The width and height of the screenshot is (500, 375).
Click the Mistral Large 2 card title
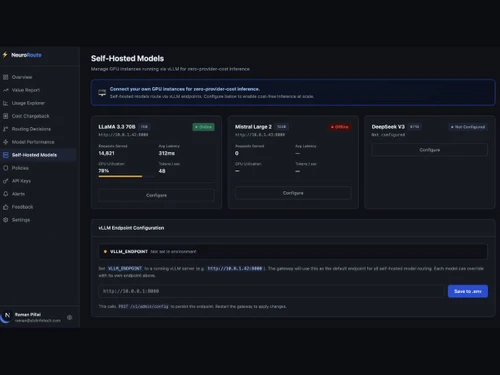(x=253, y=127)
